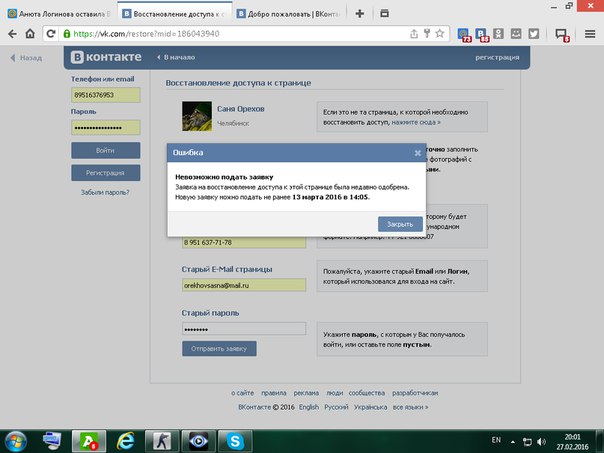Click the Отправить заявку button
The image size is (604, 453).
point(219,349)
